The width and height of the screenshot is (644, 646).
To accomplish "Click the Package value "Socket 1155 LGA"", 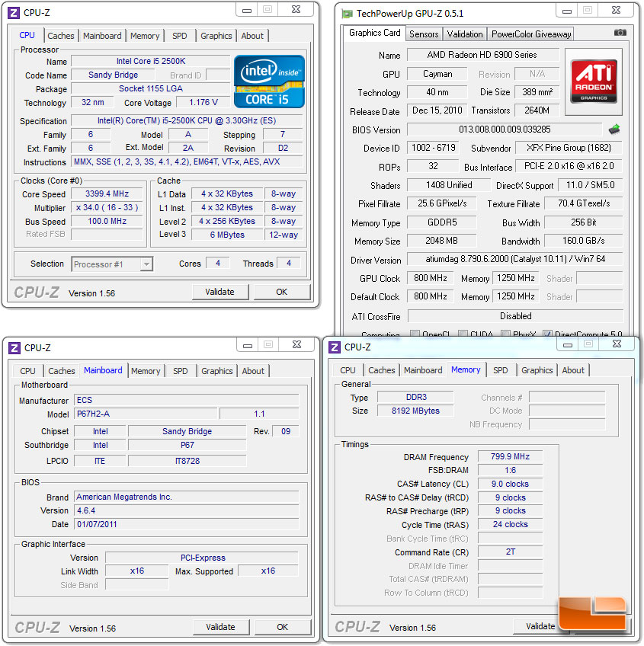I will coord(150,88).
